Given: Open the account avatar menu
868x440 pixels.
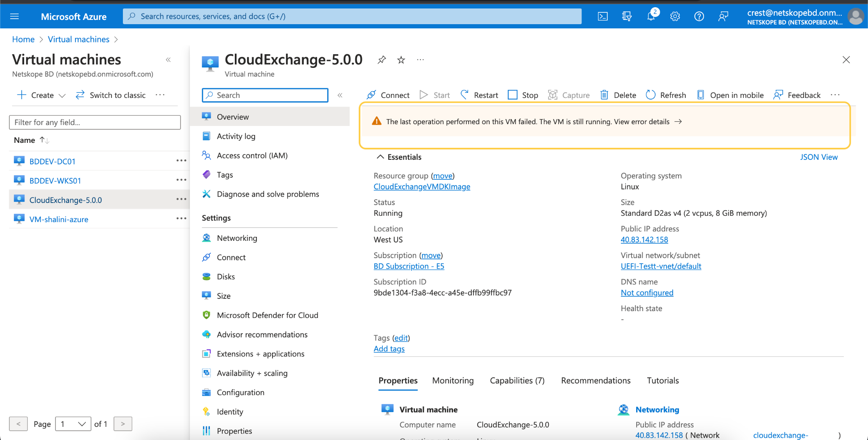Looking at the screenshot, I should [856, 17].
